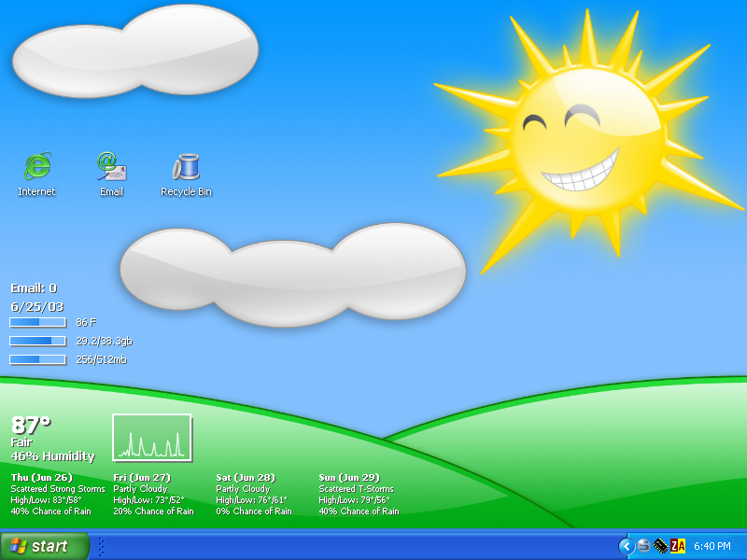This screenshot has width=747, height=560.
Task: Click the Start button
Action: point(44,546)
